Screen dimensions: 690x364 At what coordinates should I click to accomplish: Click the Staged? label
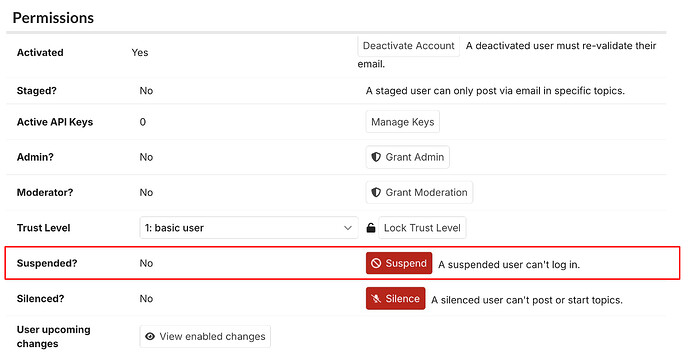point(37,91)
